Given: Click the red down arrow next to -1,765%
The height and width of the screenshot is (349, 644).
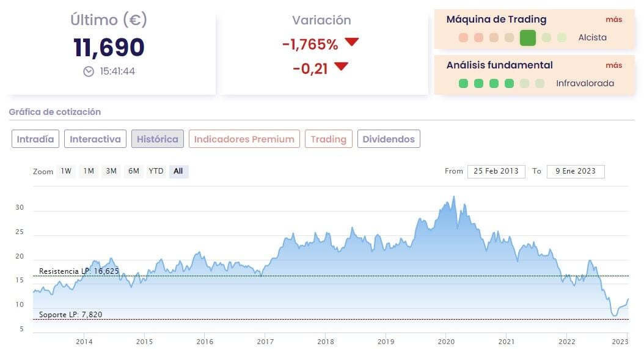Looking at the screenshot, I should tap(351, 43).
